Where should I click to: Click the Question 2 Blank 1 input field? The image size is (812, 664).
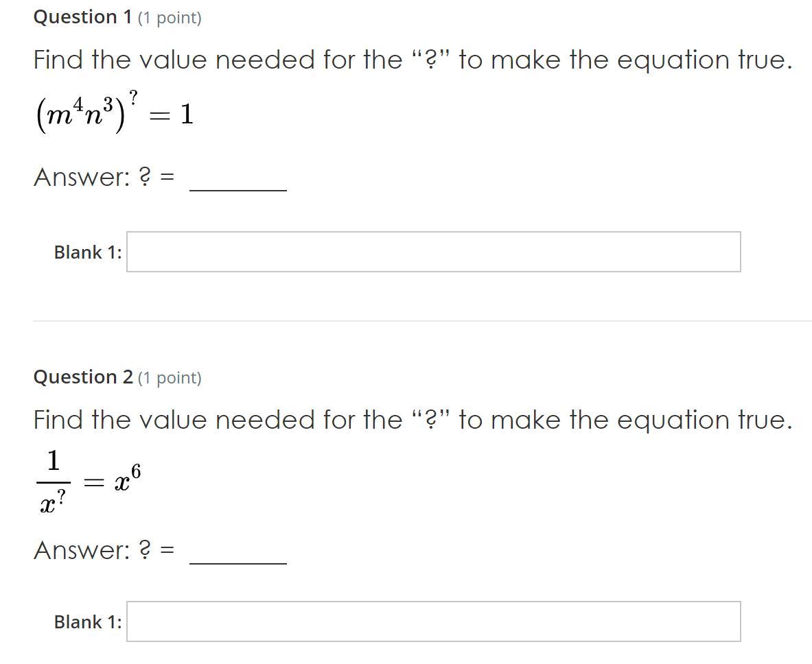click(x=433, y=621)
